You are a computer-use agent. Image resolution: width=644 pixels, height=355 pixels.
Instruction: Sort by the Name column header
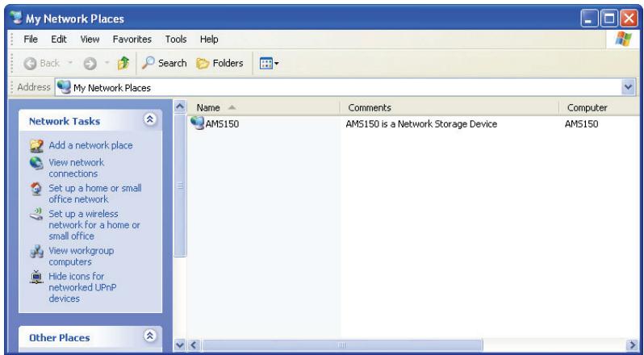pyautogui.click(x=264, y=107)
